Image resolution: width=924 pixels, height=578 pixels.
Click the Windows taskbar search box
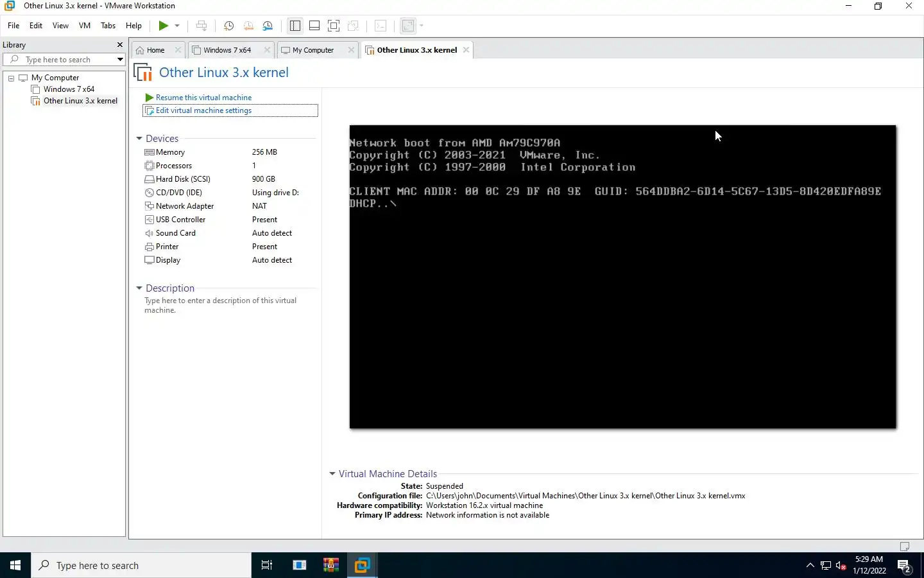click(x=141, y=565)
